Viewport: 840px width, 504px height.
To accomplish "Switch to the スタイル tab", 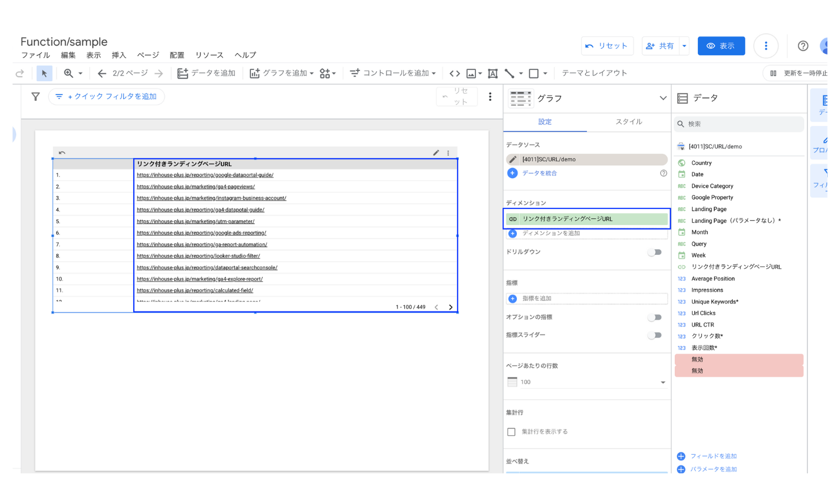I will click(x=629, y=122).
